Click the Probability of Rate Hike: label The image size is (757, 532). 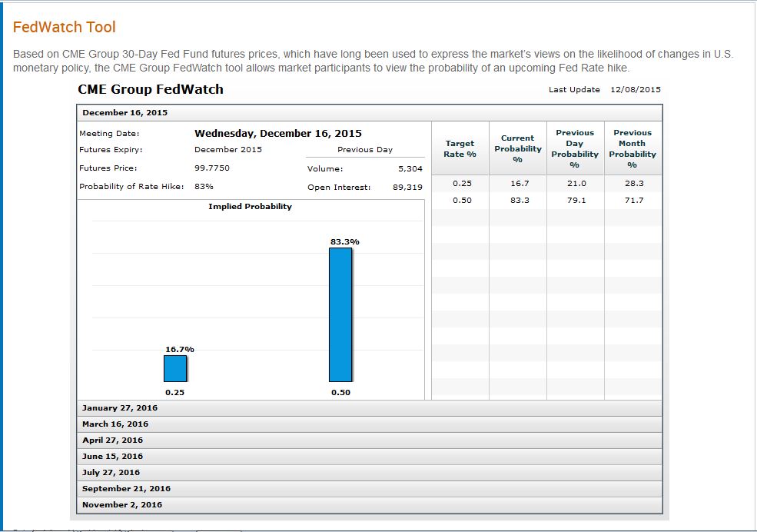coord(131,186)
